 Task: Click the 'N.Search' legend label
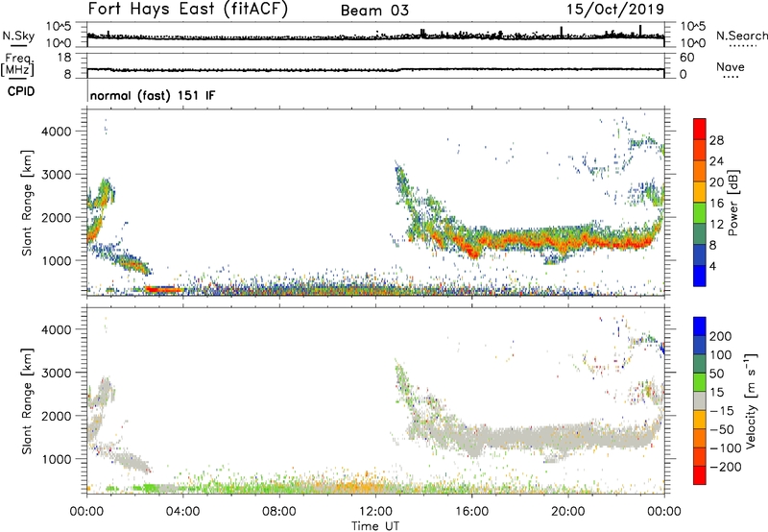(742, 36)
